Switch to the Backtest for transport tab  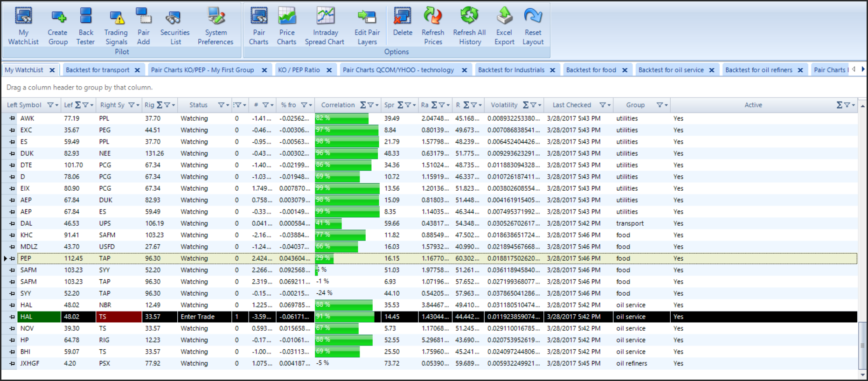97,70
